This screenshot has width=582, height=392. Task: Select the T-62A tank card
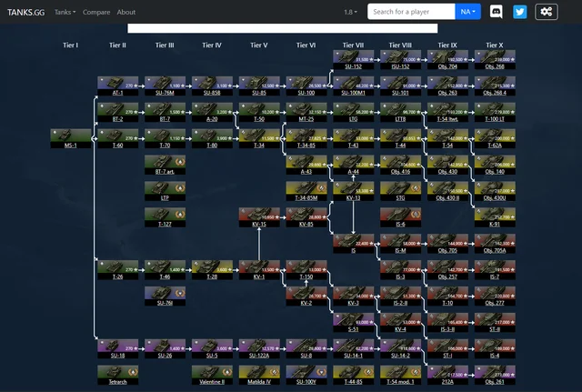coord(495,138)
